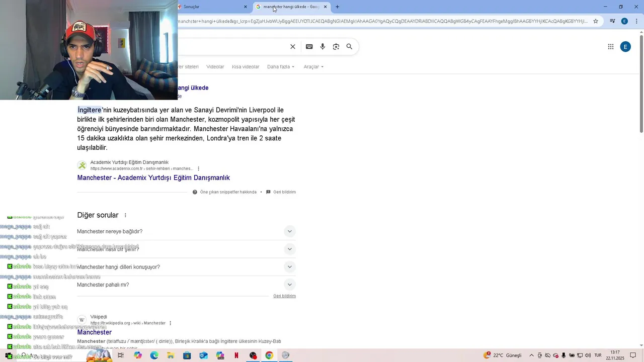644x362 pixels.
Task: Show hidden system tray icons
Action: 531,355
